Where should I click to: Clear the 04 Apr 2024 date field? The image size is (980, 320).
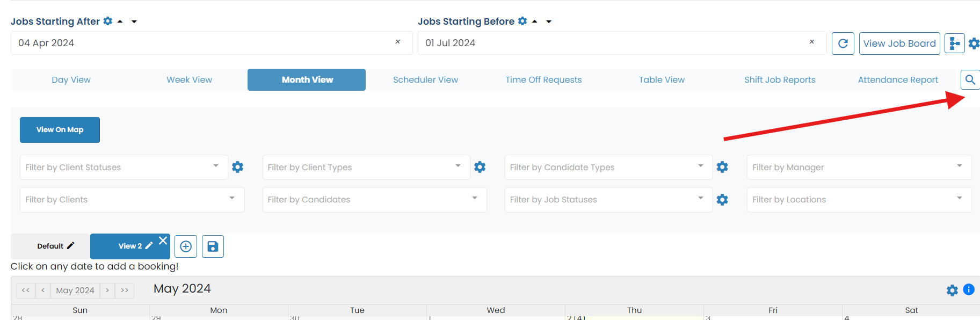tap(397, 42)
